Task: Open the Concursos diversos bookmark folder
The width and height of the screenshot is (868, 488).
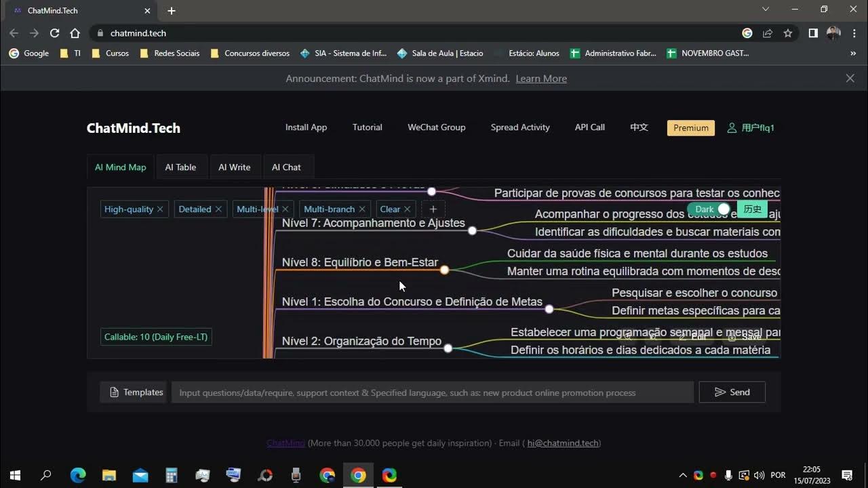Action: pos(250,53)
